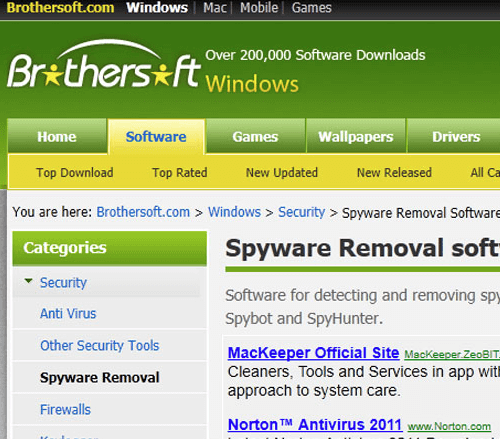View Top Download list
Viewport: 500px width, 439px height.
coord(75,173)
